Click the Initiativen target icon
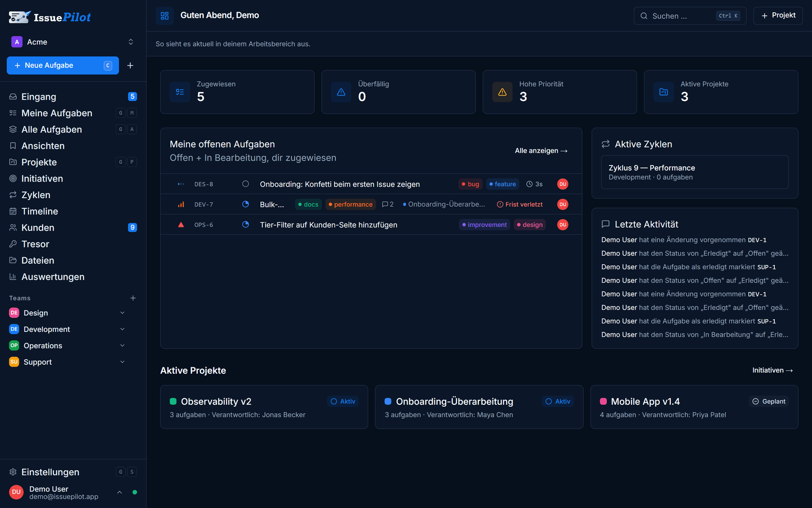 pyautogui.click(x=13, y=178)
